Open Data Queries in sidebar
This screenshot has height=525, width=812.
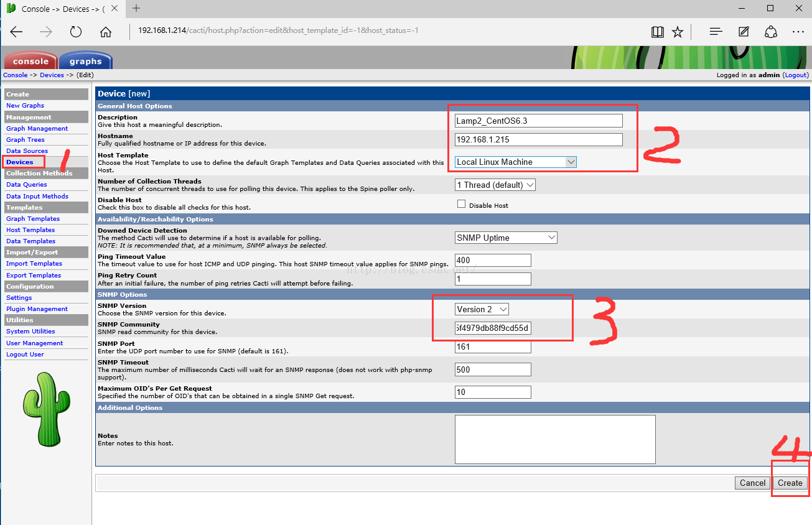26,184
